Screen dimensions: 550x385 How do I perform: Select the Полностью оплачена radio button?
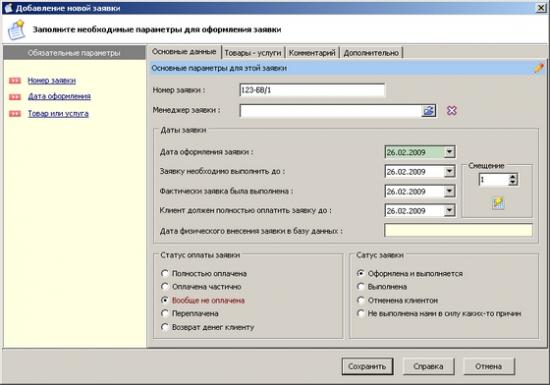point(165,273)
